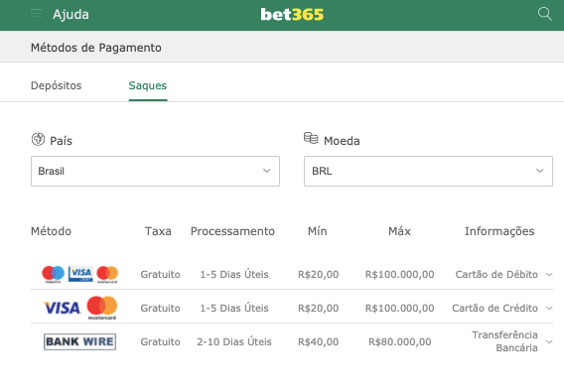The image size is (564, 392).
Task: Open the Moeda dropdown showing BRL
Action: (x=428, y=171)
